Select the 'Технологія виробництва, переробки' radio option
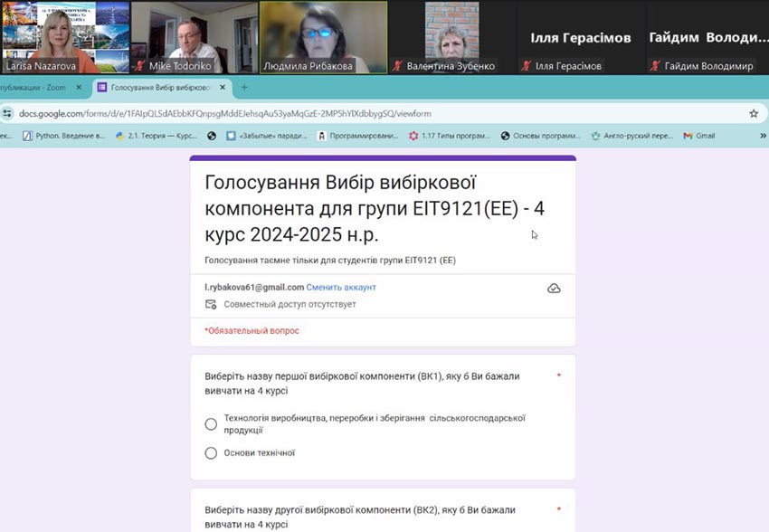The height and width of the screenshot is (532, 769). point(211,423)
